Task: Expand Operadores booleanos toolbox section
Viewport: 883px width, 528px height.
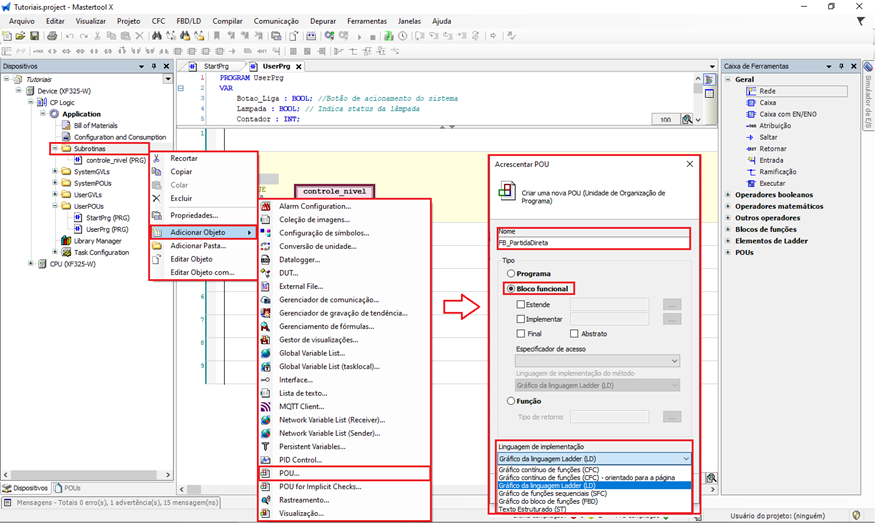Action: (x=729, y=194)
